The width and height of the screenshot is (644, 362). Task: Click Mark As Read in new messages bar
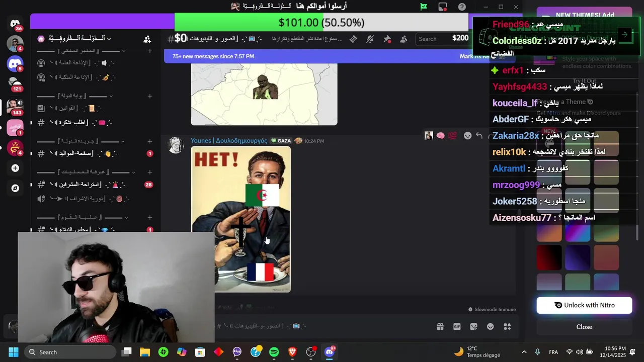(x=474, y=56)
